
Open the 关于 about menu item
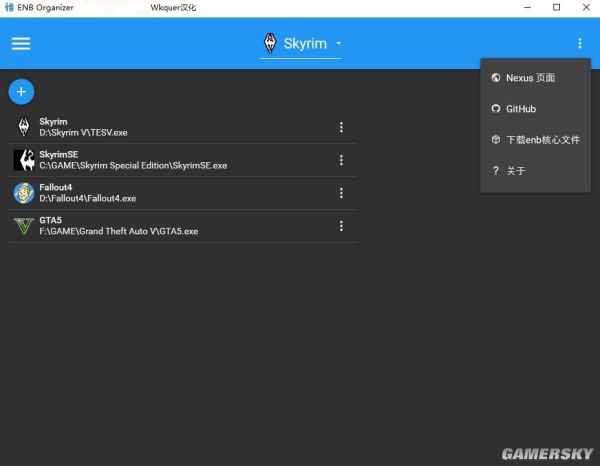536,171
